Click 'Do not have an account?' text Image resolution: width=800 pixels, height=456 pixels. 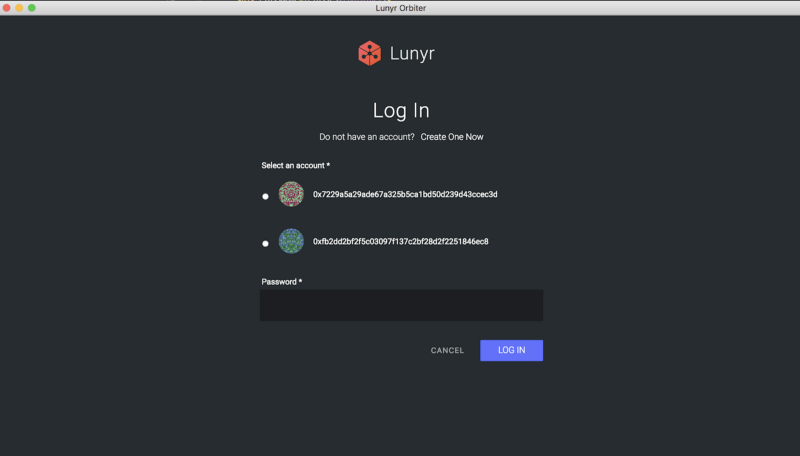tap(367, 137)
